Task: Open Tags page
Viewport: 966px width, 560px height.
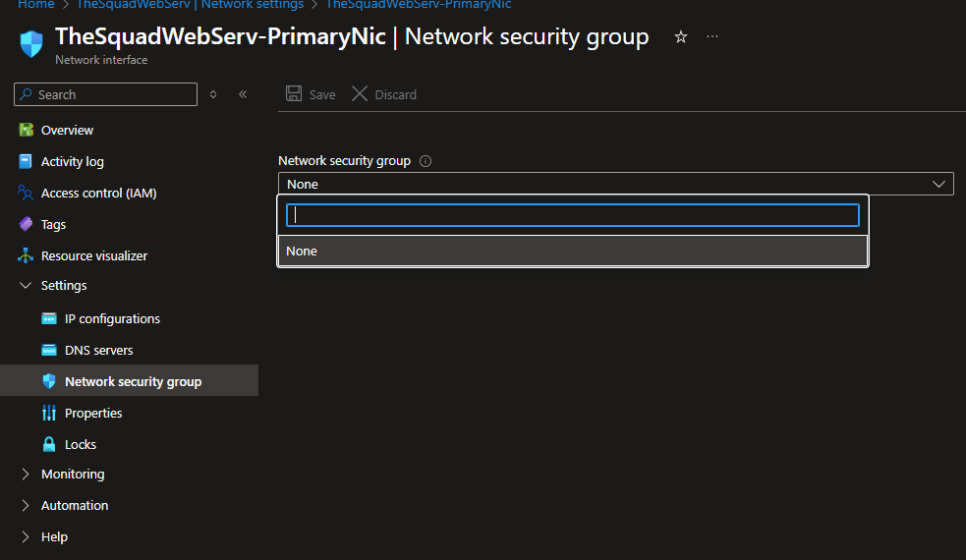Action: click(53, 224)
